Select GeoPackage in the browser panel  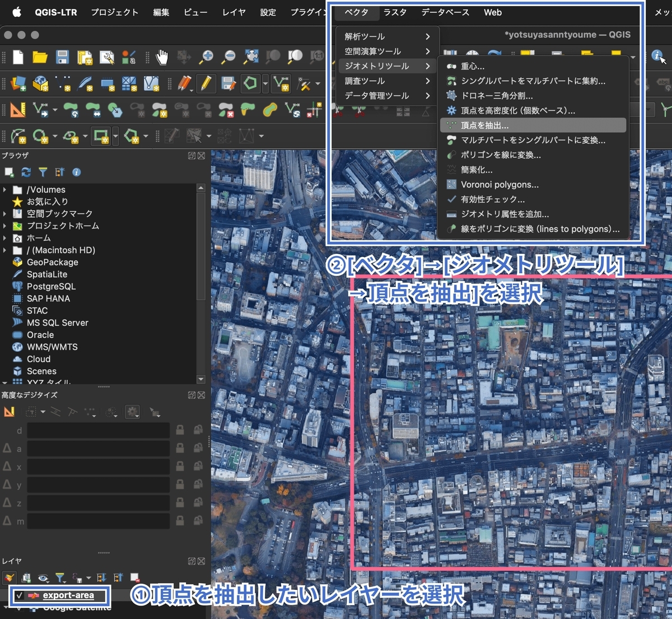click(x=53, y=262)
